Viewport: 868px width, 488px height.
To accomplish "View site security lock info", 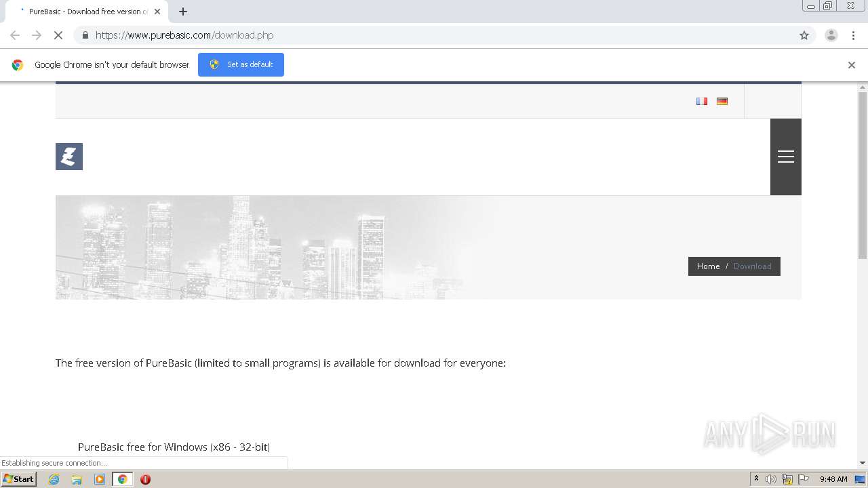I will (x=85, y=35).
